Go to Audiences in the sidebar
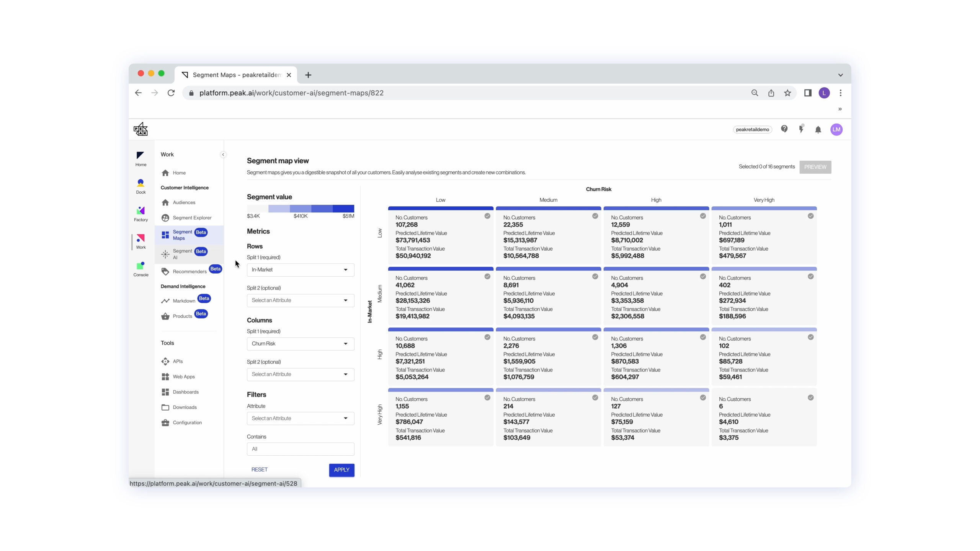 click(x=184, y=202)
